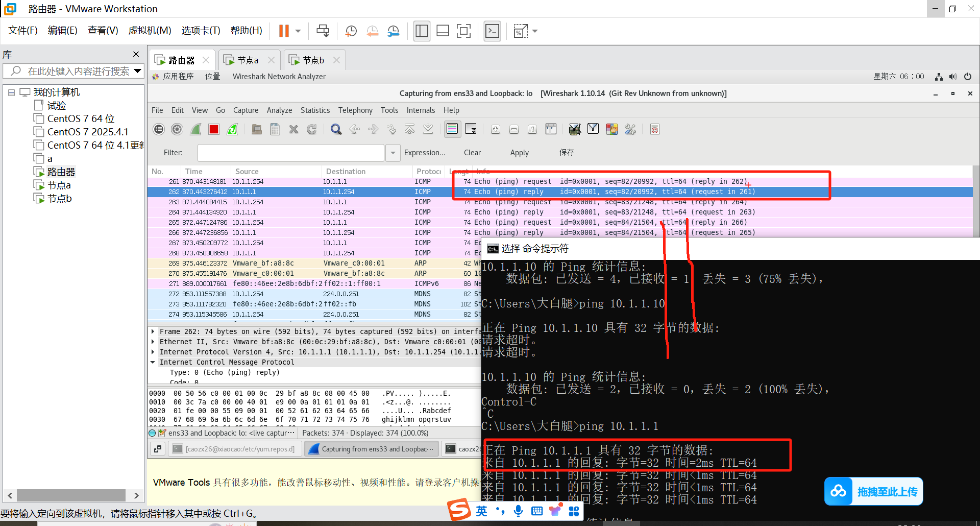
Task: Expand the Internet Protocol Version 4 row
Action: pos(153,352)
